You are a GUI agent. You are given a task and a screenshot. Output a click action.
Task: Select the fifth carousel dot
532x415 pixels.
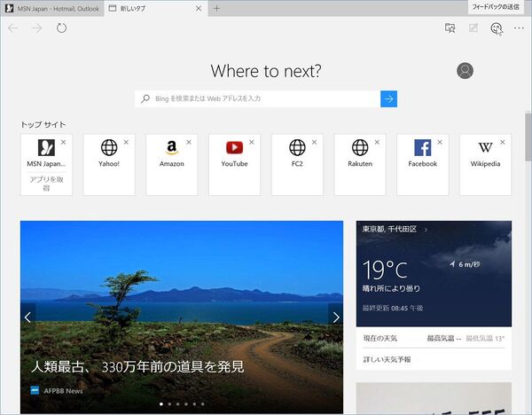coord(194,404)
